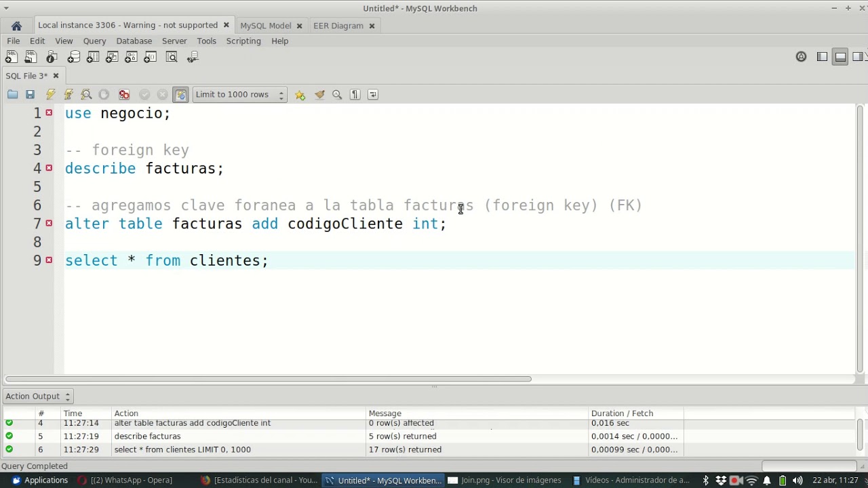This screenshot has width=868, height=488.
Task: Create a new stored procedure icon
Action: pyautogui.click(x=131, y=58)
